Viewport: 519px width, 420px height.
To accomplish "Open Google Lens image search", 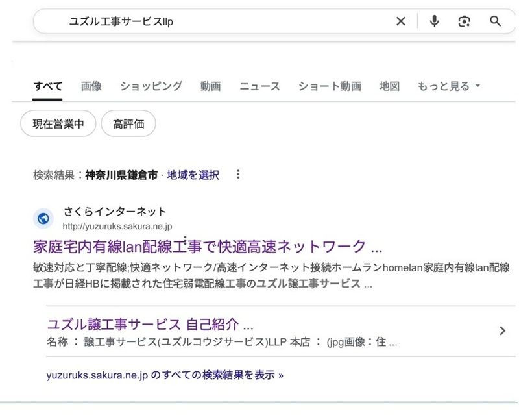I will click(x=465, y=21).
